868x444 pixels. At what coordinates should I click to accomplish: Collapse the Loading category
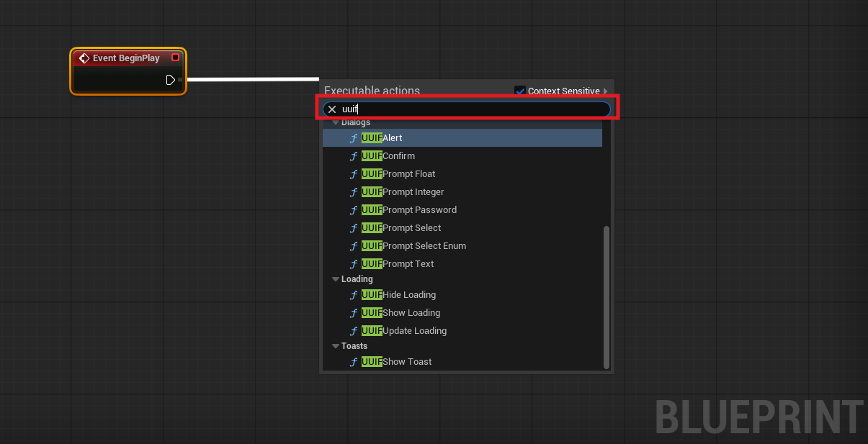pyautogui.click(x=336, y=279)
